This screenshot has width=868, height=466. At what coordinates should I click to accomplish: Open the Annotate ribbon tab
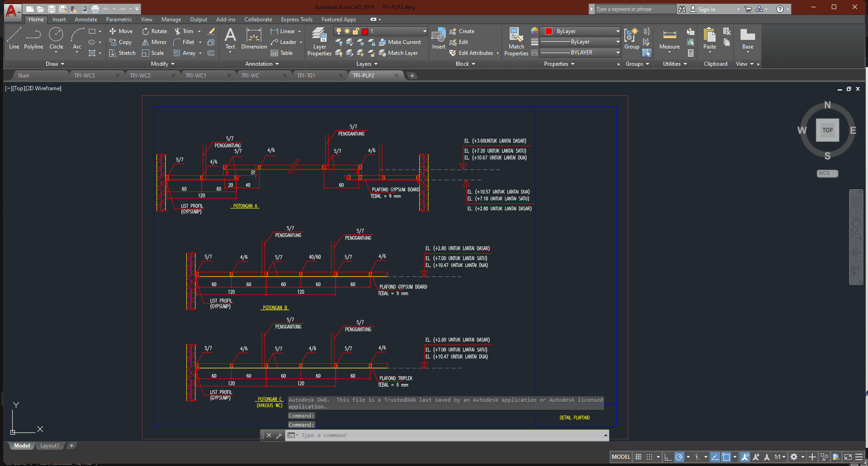tap(86, 19)
